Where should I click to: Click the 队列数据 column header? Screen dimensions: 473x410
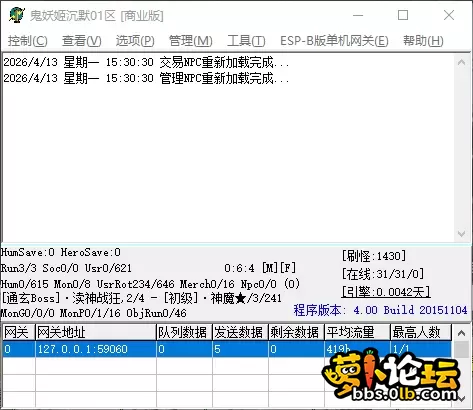click(184, 332)
